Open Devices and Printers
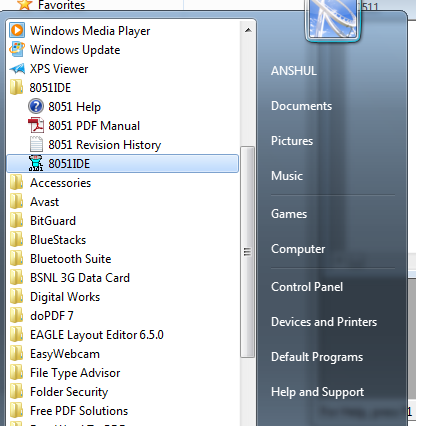Image resolution: width=443 pixels, height=437 pixels. 324,322
